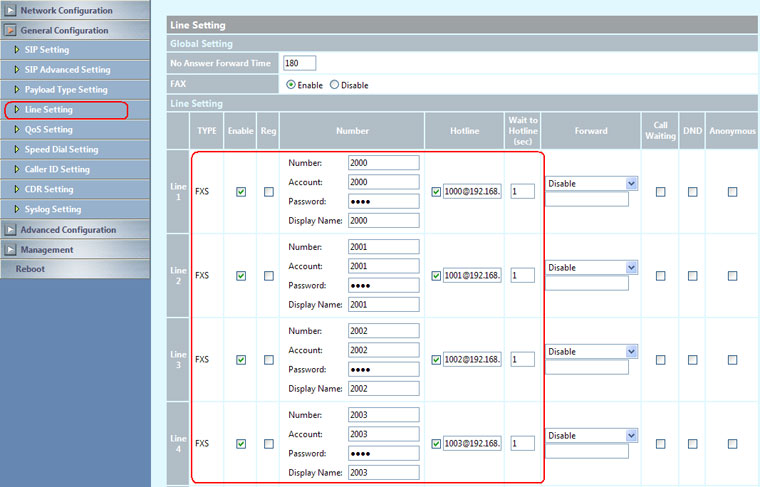Viewport: 760px width, 487px height.
Task: Enable Anonymous for Line 1
Action: click(733, 192)
